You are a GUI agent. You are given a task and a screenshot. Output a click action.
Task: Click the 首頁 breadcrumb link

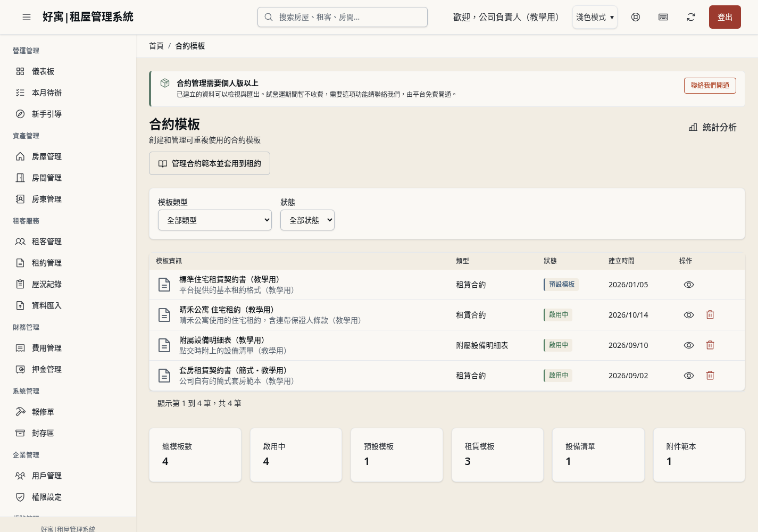tap(156, 46)
